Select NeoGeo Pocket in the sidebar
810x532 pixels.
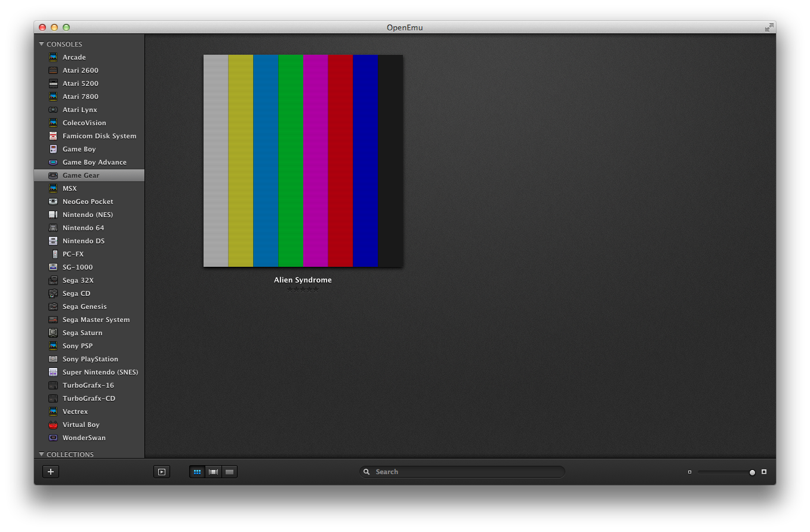[89, 202]
